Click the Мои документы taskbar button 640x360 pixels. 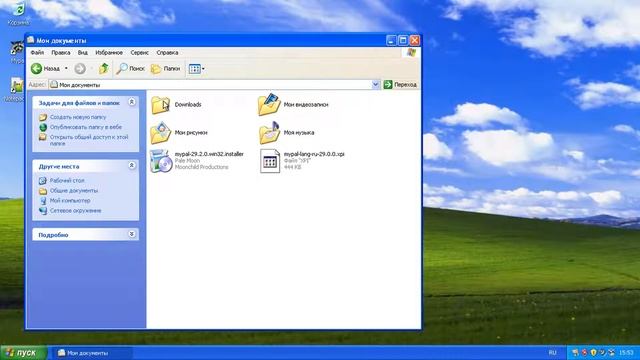91,353
